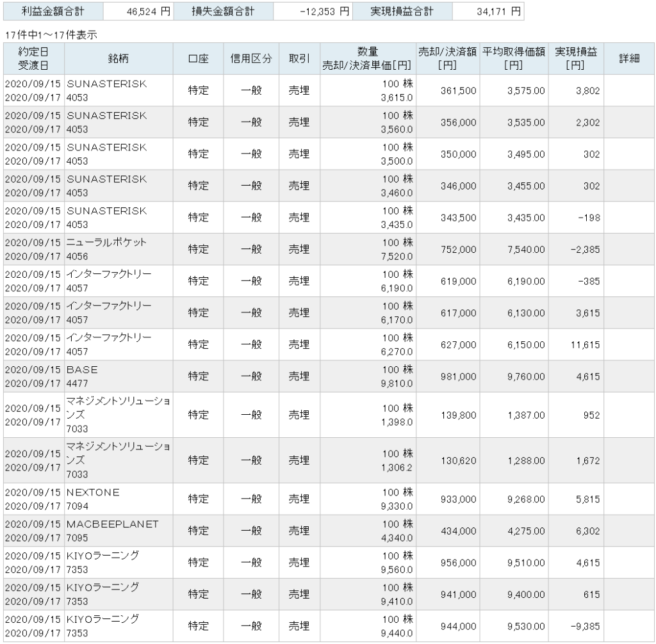Click the 数量 売却/決済単価 column header
656x644 pixels.
click(x=368, y=58)
